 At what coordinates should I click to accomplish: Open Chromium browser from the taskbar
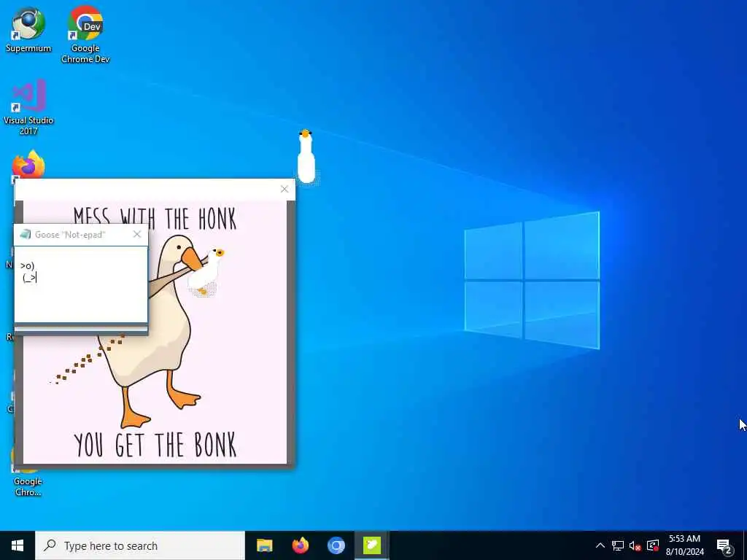336,545
